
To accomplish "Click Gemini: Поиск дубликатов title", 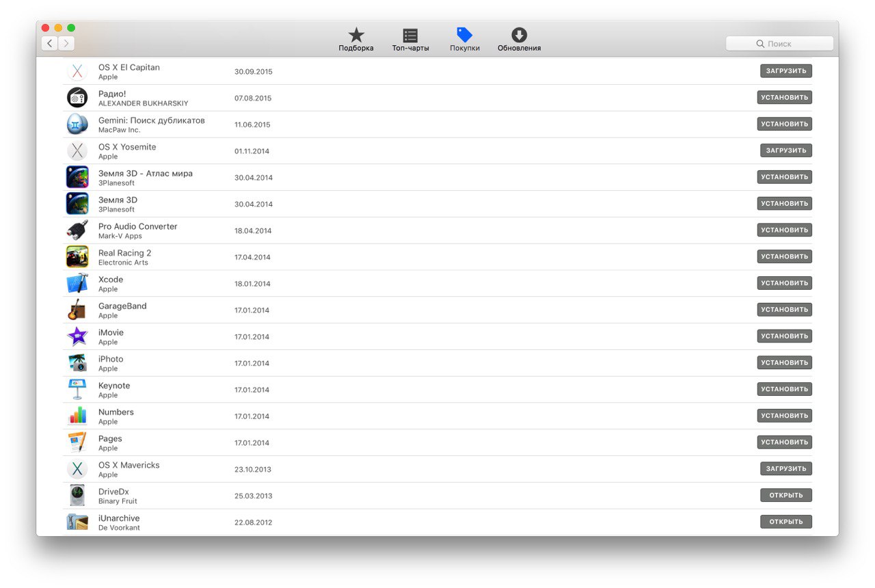I will (x=152, y=120).
